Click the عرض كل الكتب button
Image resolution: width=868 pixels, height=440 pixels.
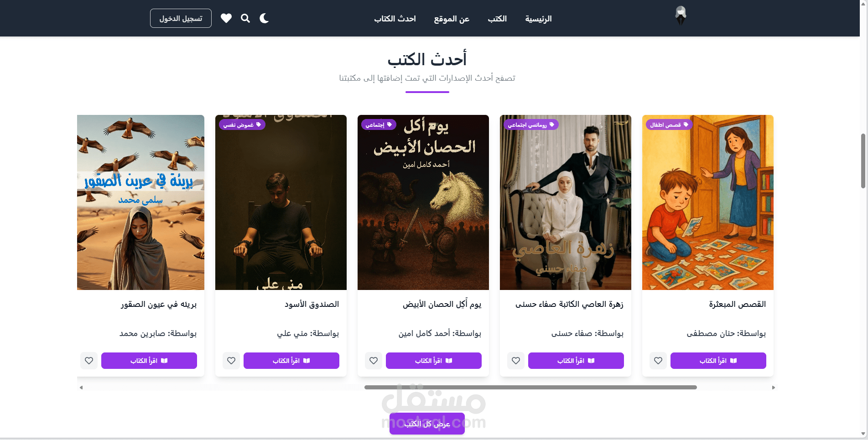coord(427,424)
